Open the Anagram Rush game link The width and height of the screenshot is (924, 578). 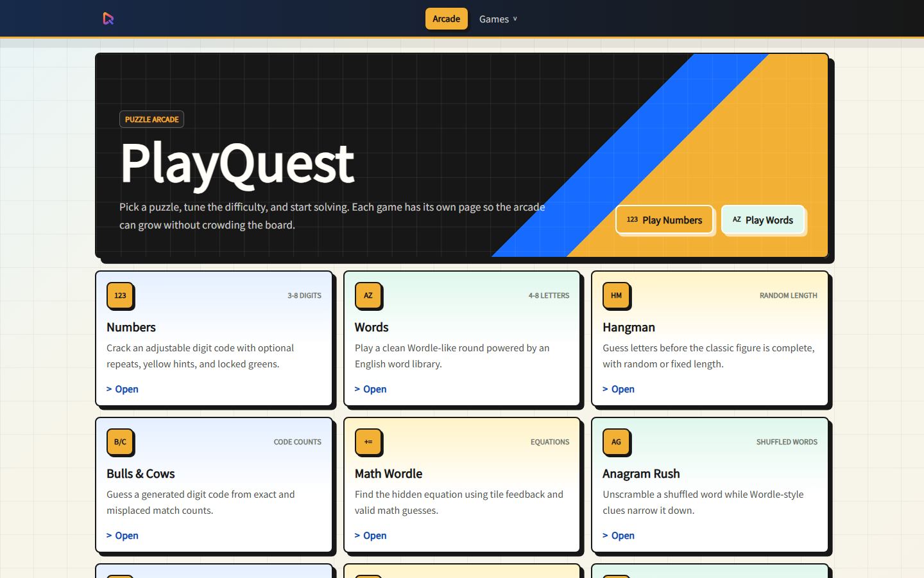619,536
